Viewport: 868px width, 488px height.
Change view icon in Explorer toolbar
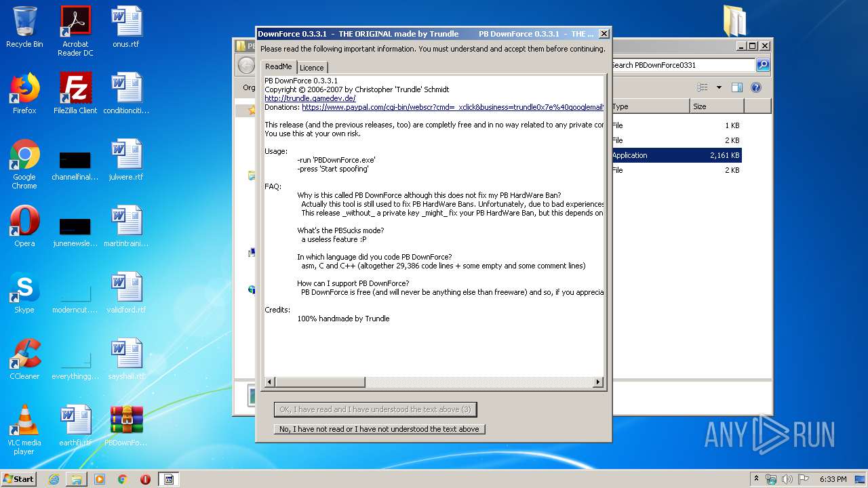click(703, 87)
